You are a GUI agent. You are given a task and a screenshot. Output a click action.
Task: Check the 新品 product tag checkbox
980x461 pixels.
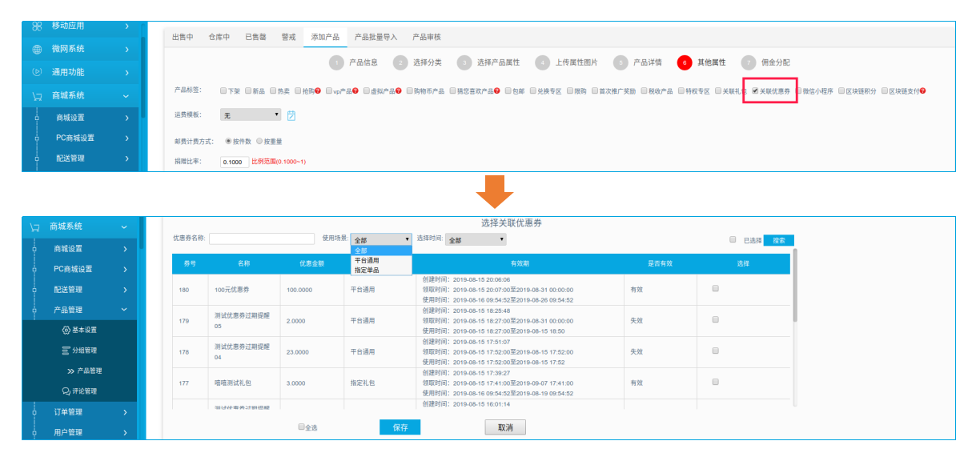(248, 91)
